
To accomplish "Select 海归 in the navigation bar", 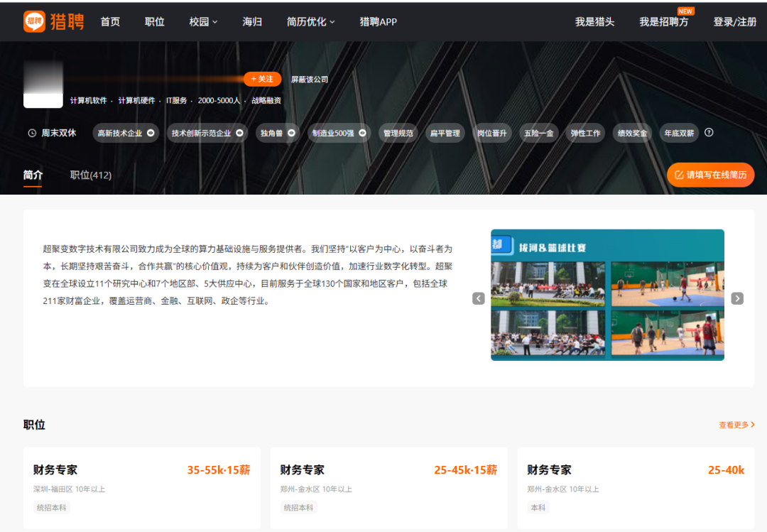I will [252, 22].
